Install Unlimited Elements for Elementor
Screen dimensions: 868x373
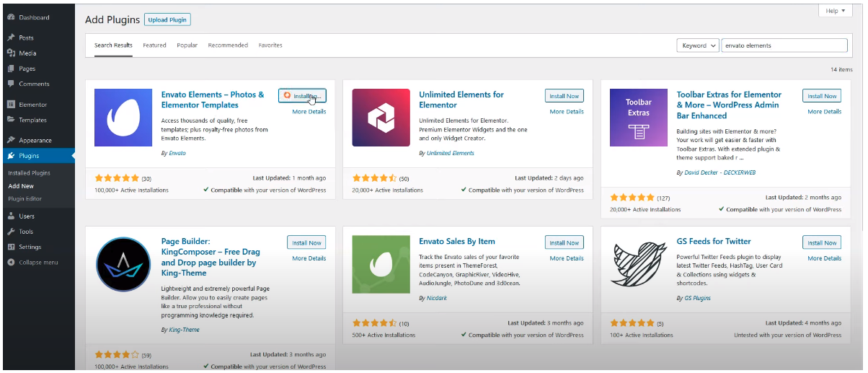[564, 96]
